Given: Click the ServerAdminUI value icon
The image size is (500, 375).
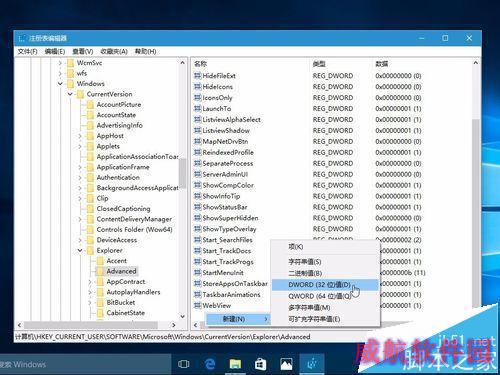Looking at the screenshot, I should tap(198, 174).
